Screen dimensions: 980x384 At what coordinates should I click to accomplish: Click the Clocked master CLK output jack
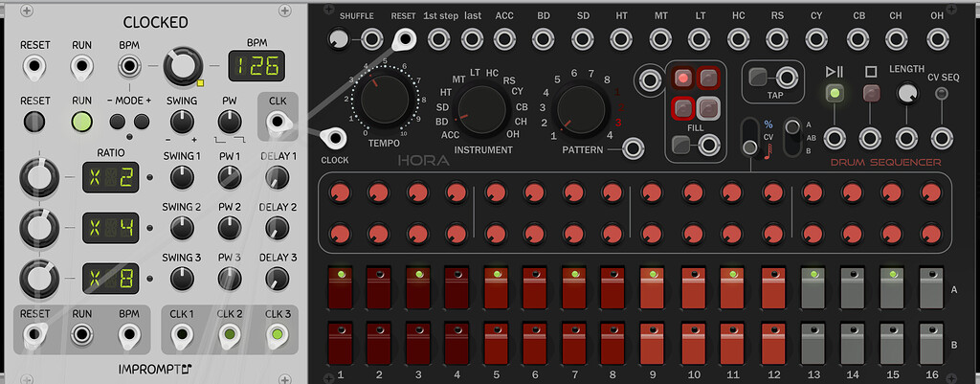click(277, 122)
